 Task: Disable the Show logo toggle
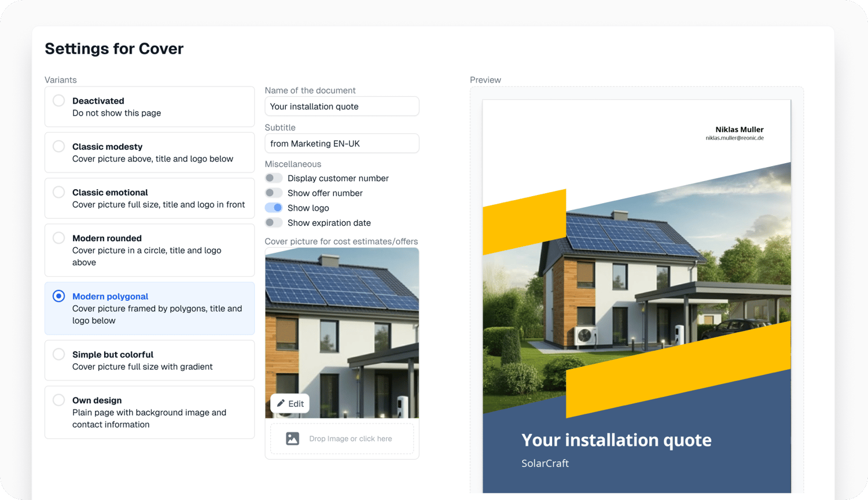[x=273, y=208]
